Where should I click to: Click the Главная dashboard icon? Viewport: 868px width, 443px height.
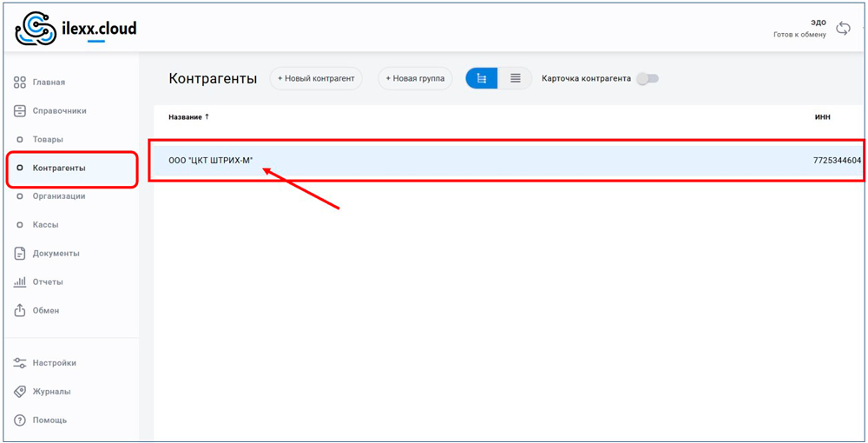click(20, 83)
